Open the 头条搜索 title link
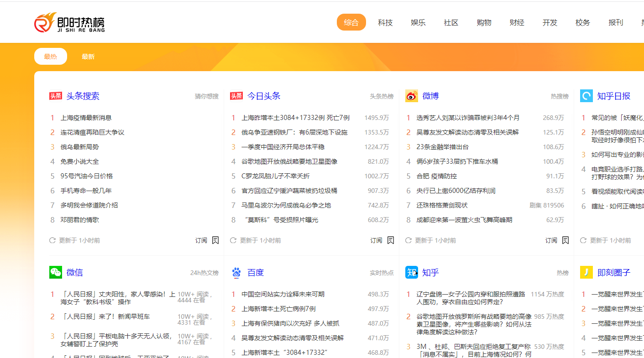The height and width of the screenshot is (358, 644). pos(83,96)
